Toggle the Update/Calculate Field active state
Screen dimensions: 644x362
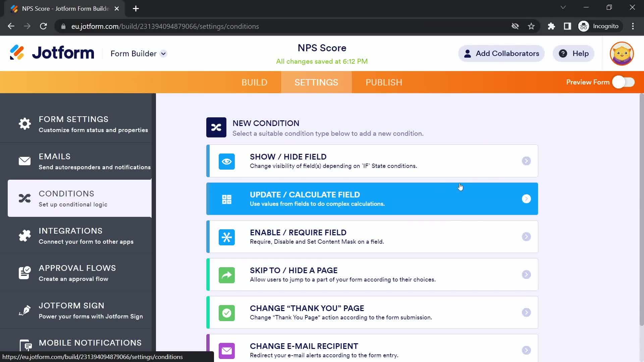[x=526, y=199]
